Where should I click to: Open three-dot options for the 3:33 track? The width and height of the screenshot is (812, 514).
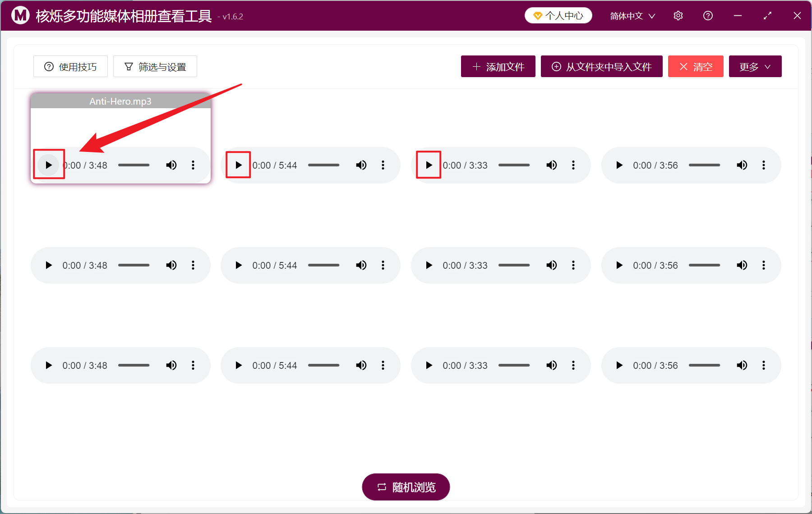(x=573, y=165)
